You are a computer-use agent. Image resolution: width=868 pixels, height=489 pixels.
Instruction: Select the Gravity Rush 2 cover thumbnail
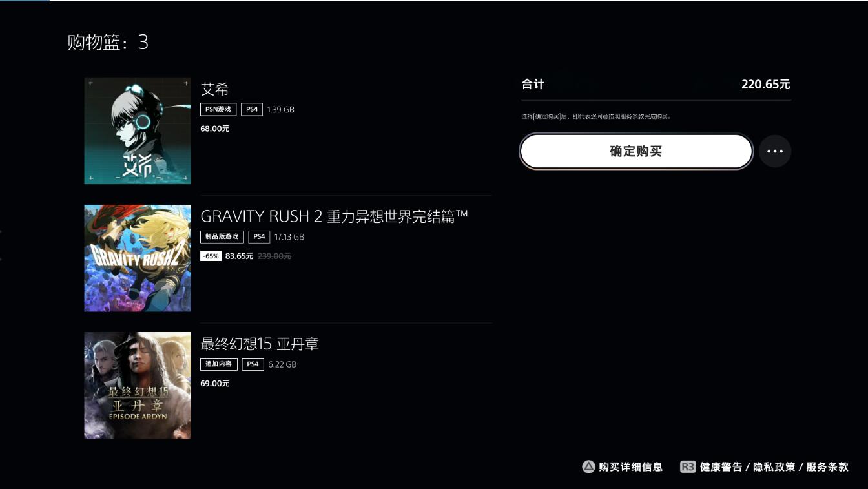(x=138, y=258)
